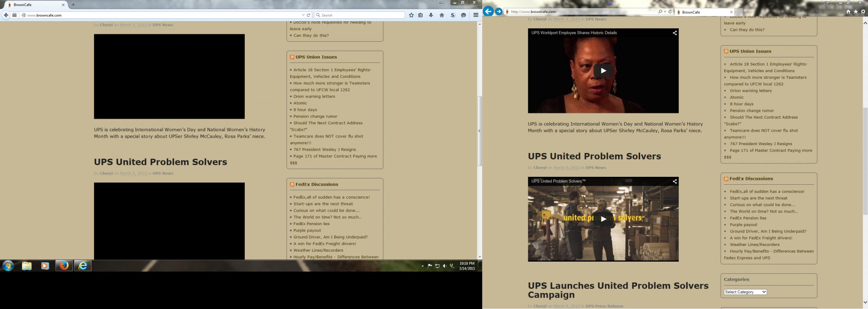The height and width of the screenshot is (309, 868).
Task: Open the volume control in system tray
Action: [444, 266]
